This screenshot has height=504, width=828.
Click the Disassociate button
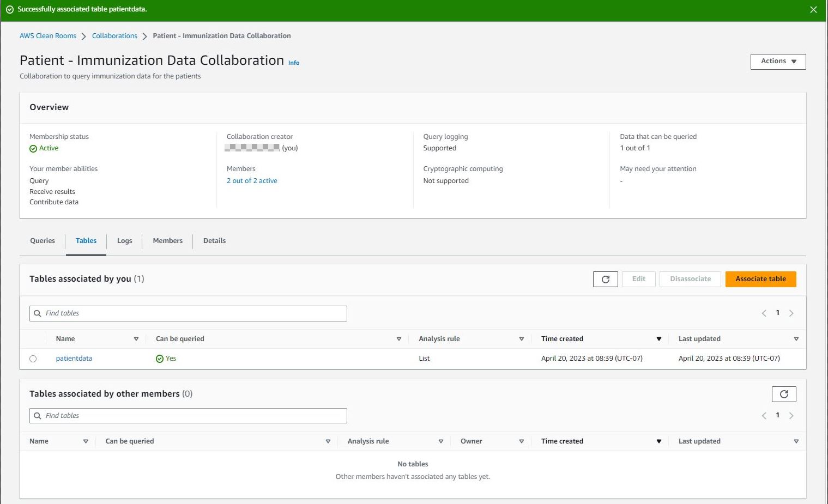click(x=690, y=279)
